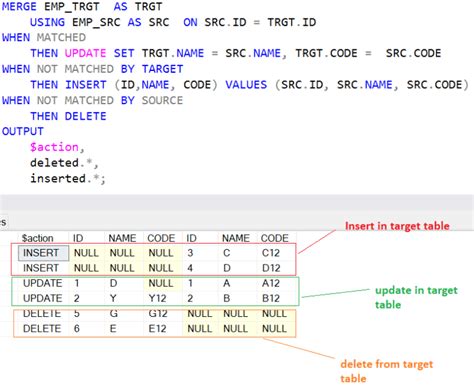
Task: Click the MERGE keyword in the query
Action: point(19,7)
